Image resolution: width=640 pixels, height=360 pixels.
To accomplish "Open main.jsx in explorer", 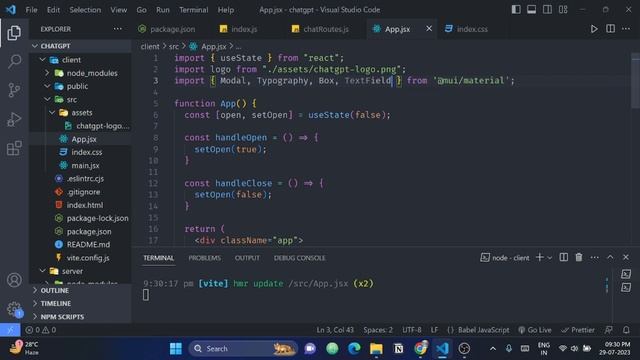I will point(80,165).
